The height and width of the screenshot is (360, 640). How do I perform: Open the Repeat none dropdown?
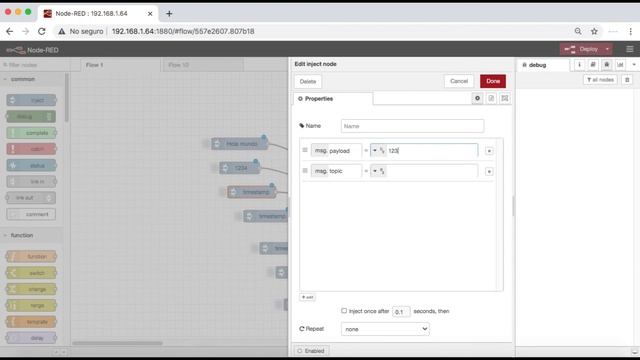[x=385, y=329]
